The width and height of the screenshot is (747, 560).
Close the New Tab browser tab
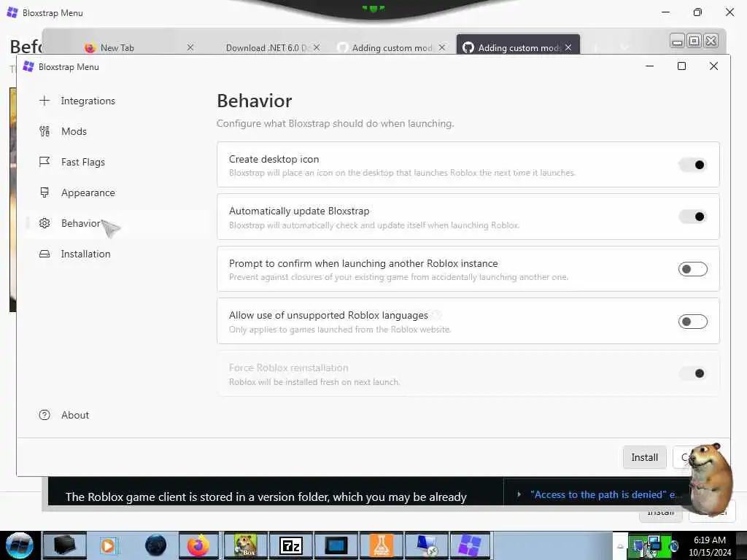190,47
